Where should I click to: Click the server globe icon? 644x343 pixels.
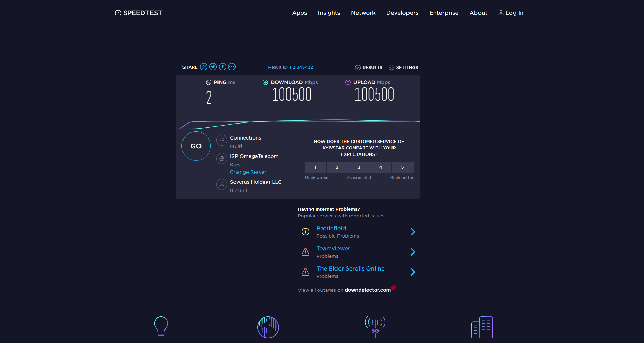point(222,159)
